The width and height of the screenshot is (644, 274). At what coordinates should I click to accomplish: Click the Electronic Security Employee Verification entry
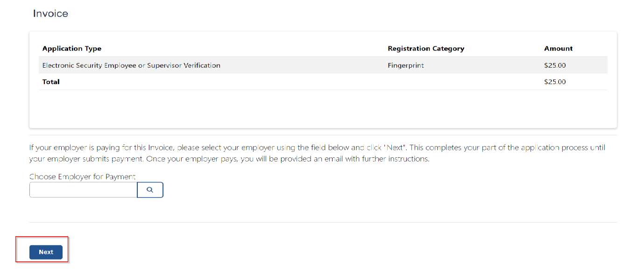(131, 65)
